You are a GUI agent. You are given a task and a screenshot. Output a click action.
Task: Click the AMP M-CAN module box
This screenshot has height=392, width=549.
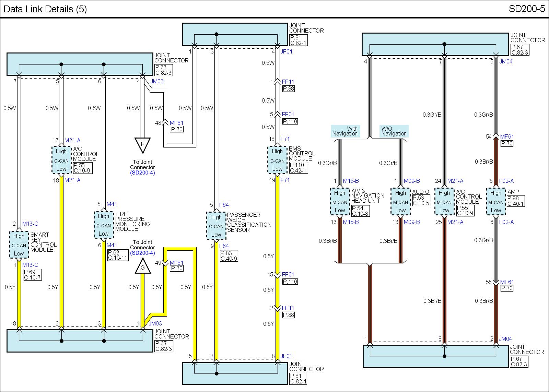click(495, 202)
